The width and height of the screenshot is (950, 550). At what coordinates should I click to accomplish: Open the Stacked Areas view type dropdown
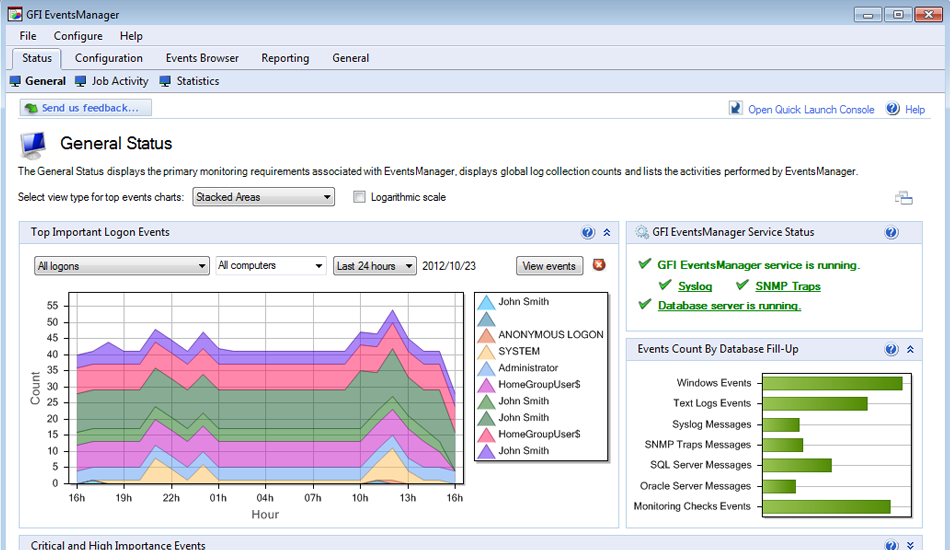click(x=264, y=197)
